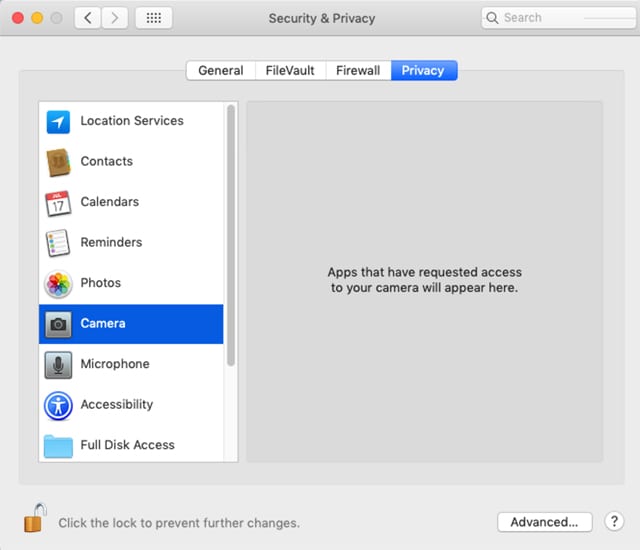The width and height of the screenshot is (640, 550).
Task: Go back using the left chevron button
Action: [88, 18]
